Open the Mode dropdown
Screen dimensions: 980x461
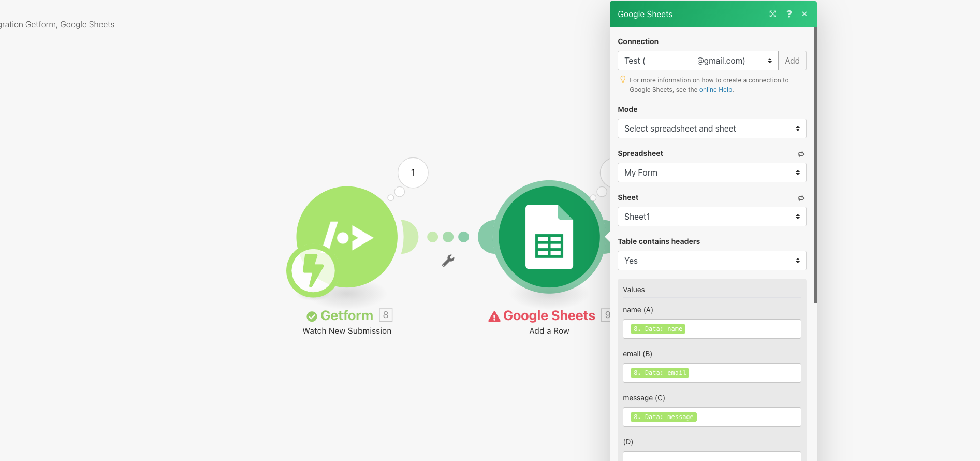click(712, 128)
